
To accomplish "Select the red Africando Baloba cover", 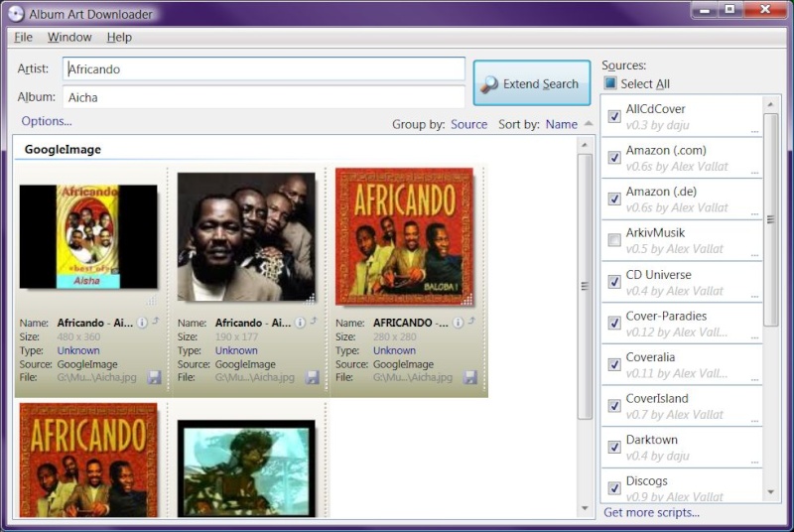I will click(x=404, y=237).
